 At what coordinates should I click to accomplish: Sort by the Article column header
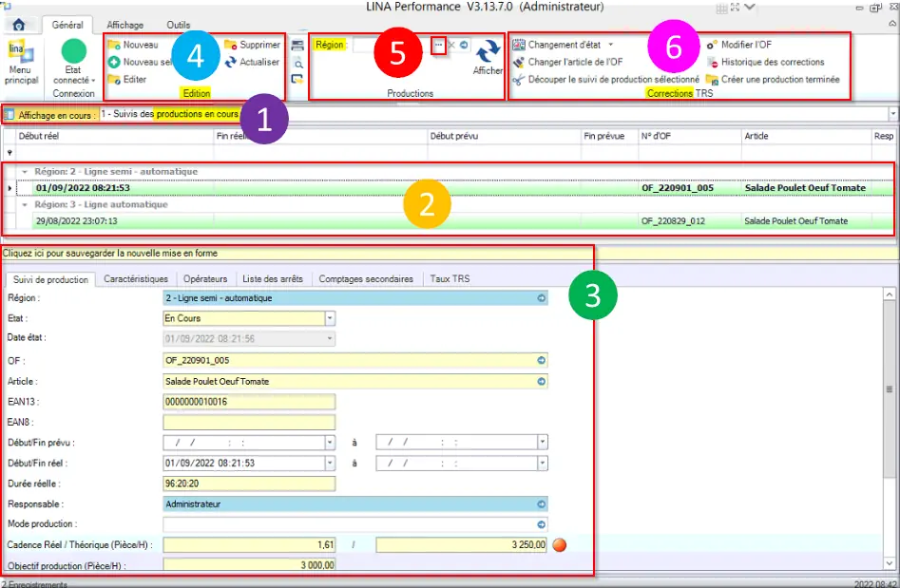807,136
